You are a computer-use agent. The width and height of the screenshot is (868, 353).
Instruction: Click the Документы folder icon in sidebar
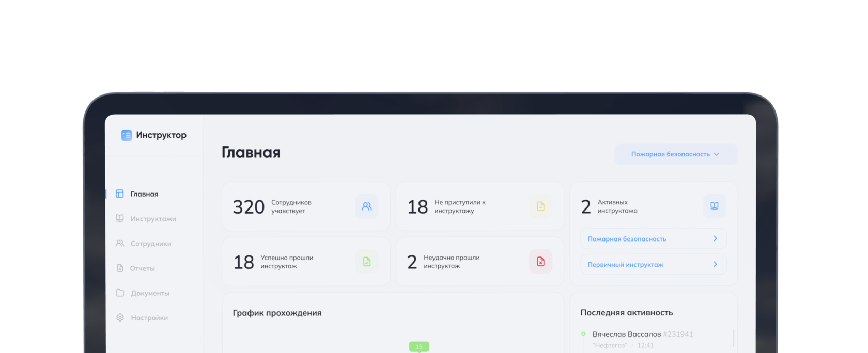(120, 293)
